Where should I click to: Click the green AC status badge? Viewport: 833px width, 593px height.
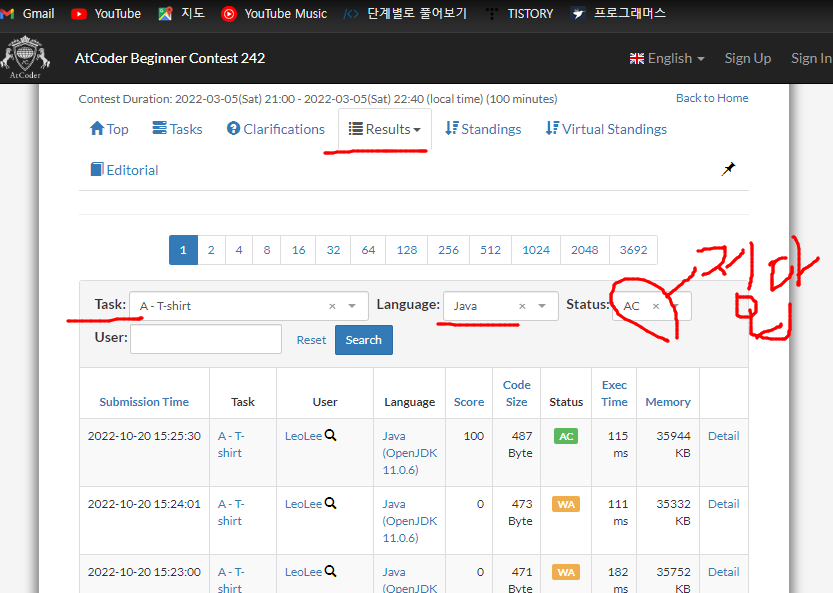(566, 436)
